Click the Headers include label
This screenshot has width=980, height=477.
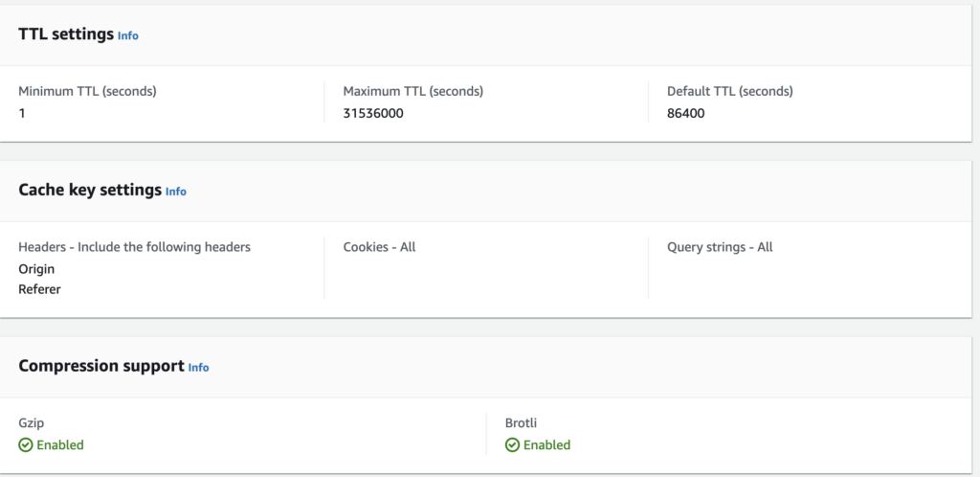pos(134,247)
